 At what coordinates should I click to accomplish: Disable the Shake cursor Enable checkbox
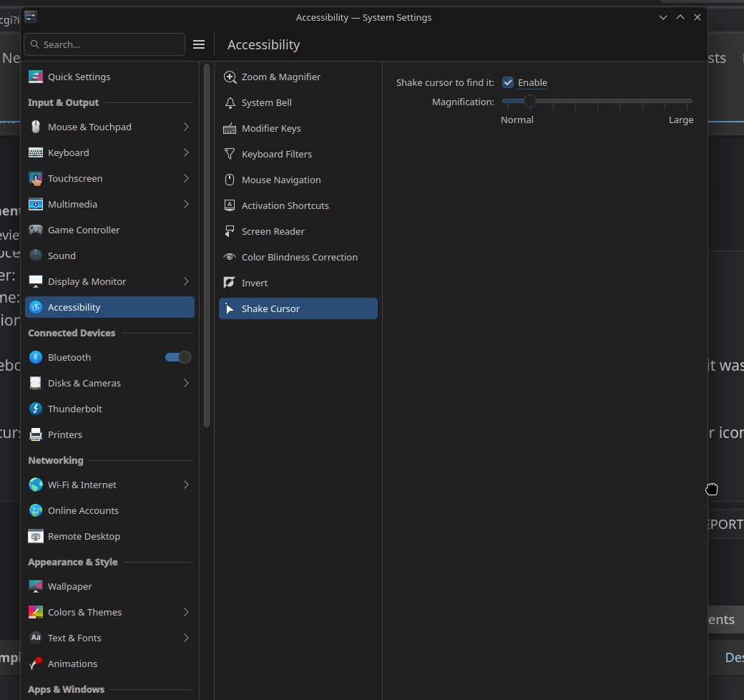click(508, 83)
